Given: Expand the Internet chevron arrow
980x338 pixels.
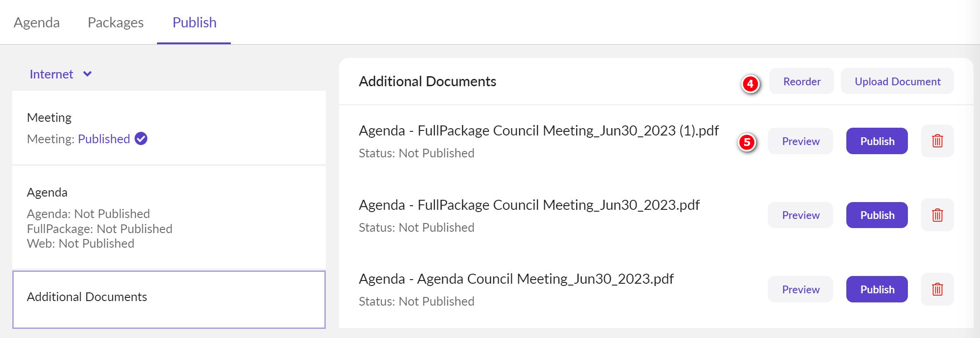Looking at the screenshot, I should tap(87, 75).
